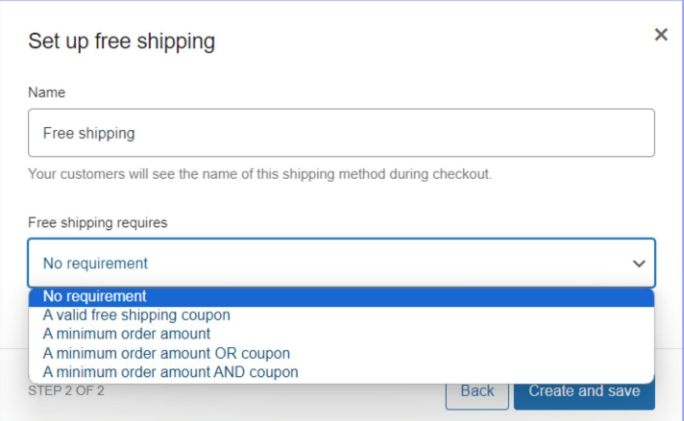Click the Name field label
The width and height of the screenshot is (684, 421).
[46, 92]
